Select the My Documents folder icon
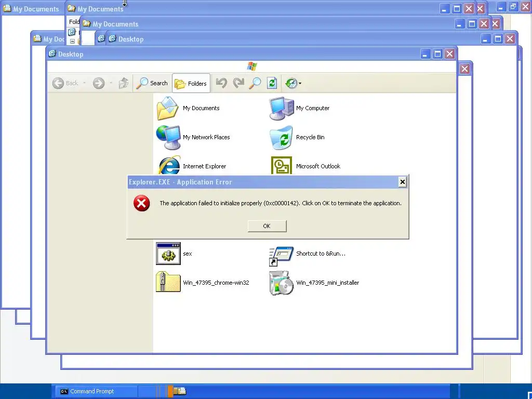 click(x=168, y=108)
